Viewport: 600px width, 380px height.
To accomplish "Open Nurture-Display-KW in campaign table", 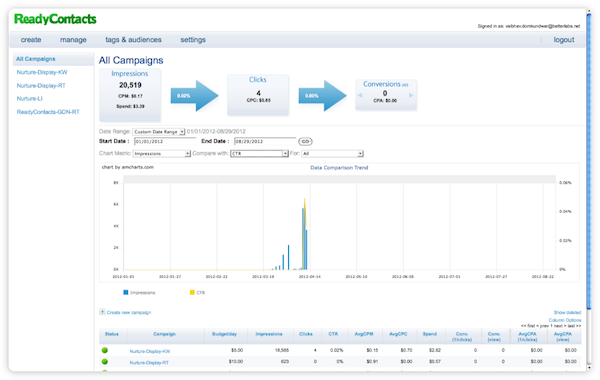I will click(150, 351).
